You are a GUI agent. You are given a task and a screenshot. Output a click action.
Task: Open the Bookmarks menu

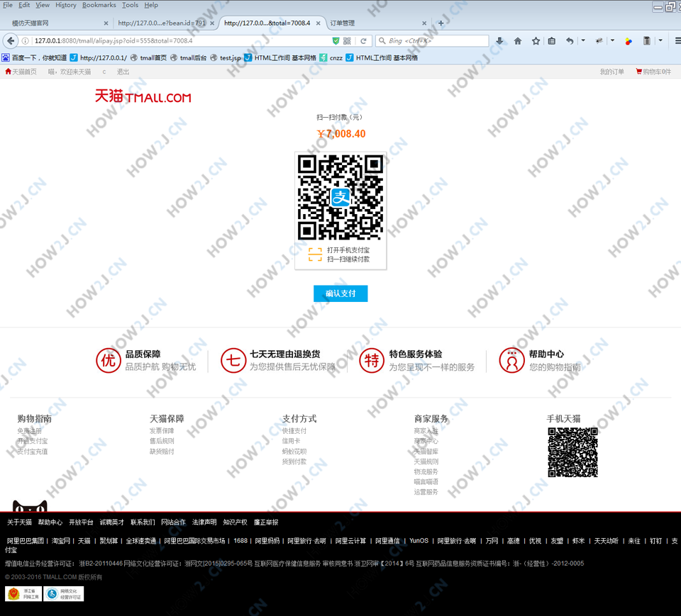(99, 5)
